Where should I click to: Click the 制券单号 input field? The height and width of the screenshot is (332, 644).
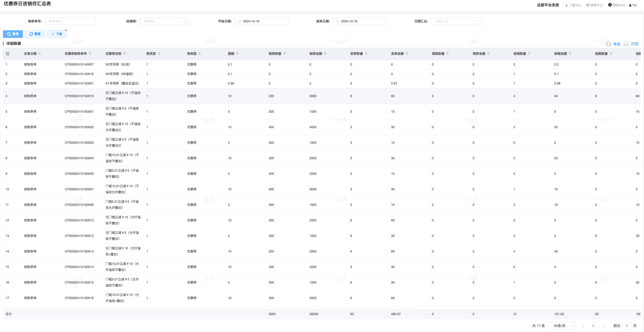(70, 21)
